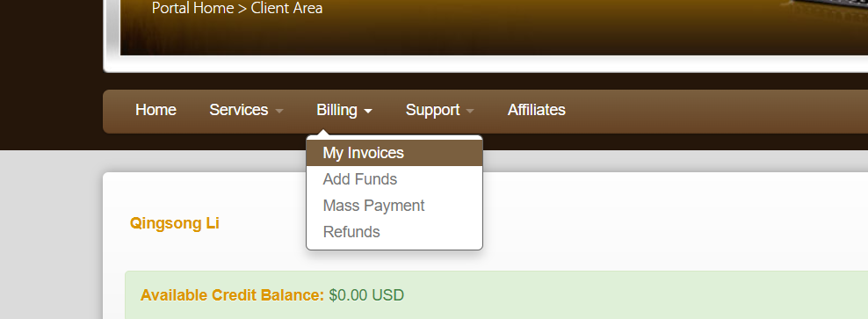Collapse the Billing dropdown caret
This screenshot has width=868, height=319.
(x=368, y=112)
